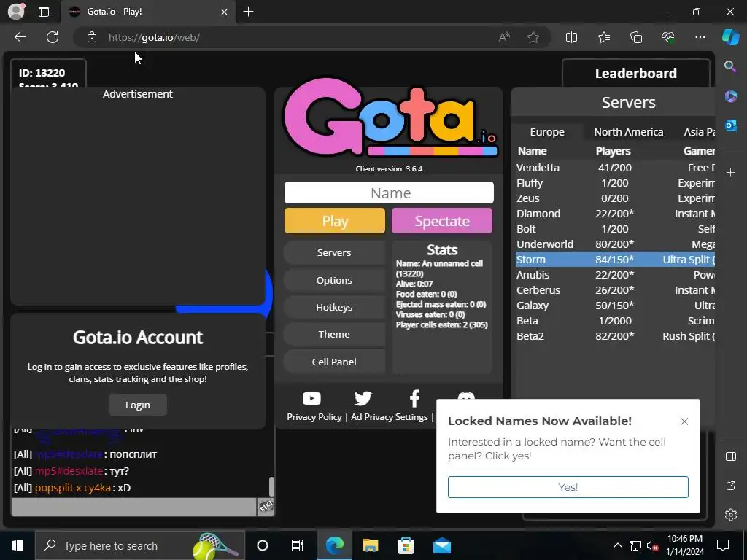Screen dimensions: 747x560
Task: Click the yellow Play button
Action: pos(334,220)
